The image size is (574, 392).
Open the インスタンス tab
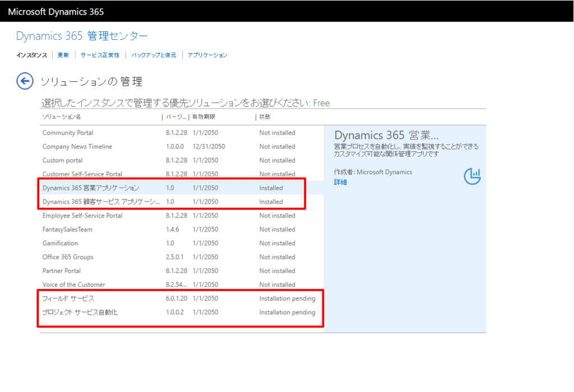tap(32, 55)
